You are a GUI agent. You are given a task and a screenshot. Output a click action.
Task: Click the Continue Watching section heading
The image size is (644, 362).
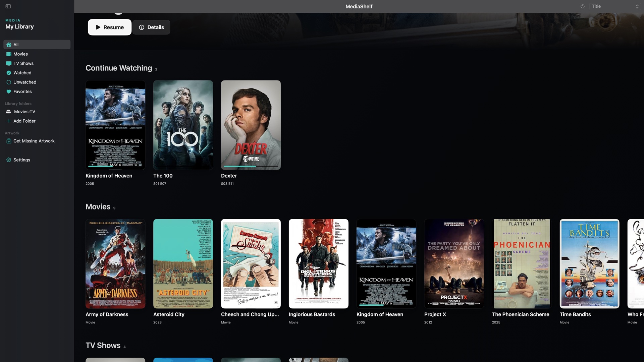(119, 68)
